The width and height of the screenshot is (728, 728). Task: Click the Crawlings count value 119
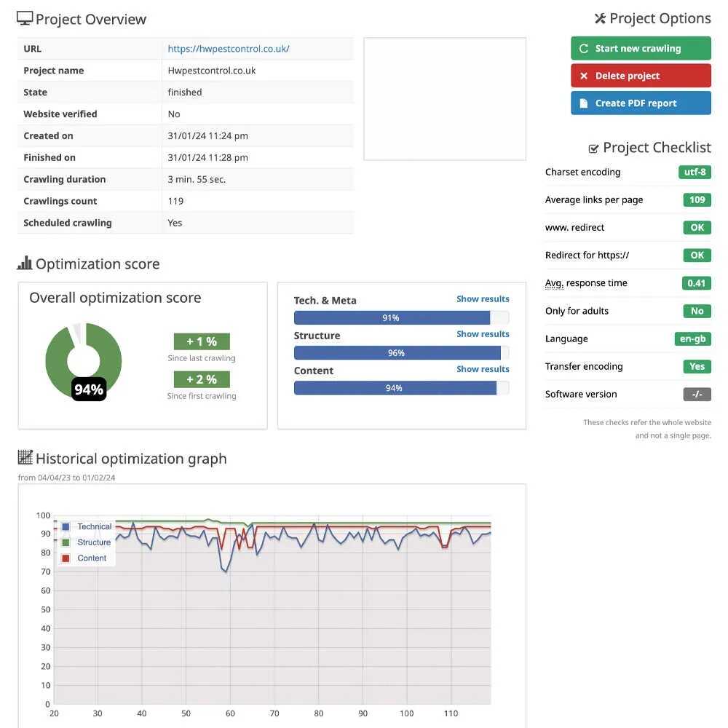[x=175, y=202]
